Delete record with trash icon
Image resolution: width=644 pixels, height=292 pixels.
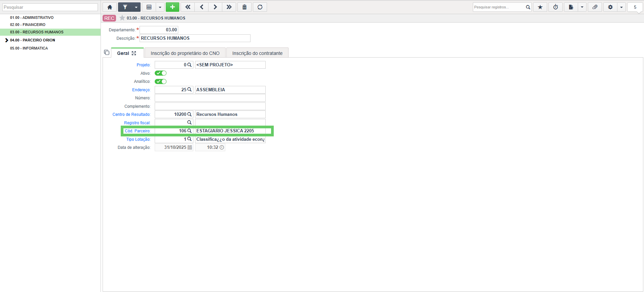click(x=244, y=7)
